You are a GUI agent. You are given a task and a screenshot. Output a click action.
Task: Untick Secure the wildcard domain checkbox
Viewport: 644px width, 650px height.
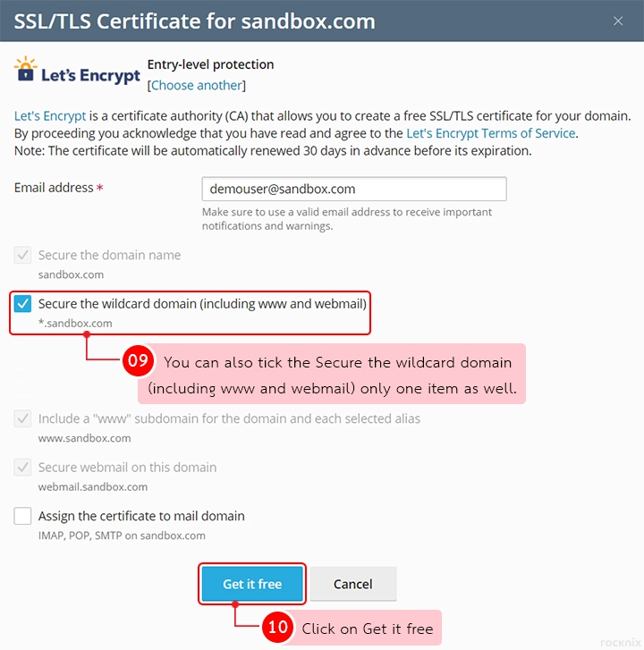point(22,304)
